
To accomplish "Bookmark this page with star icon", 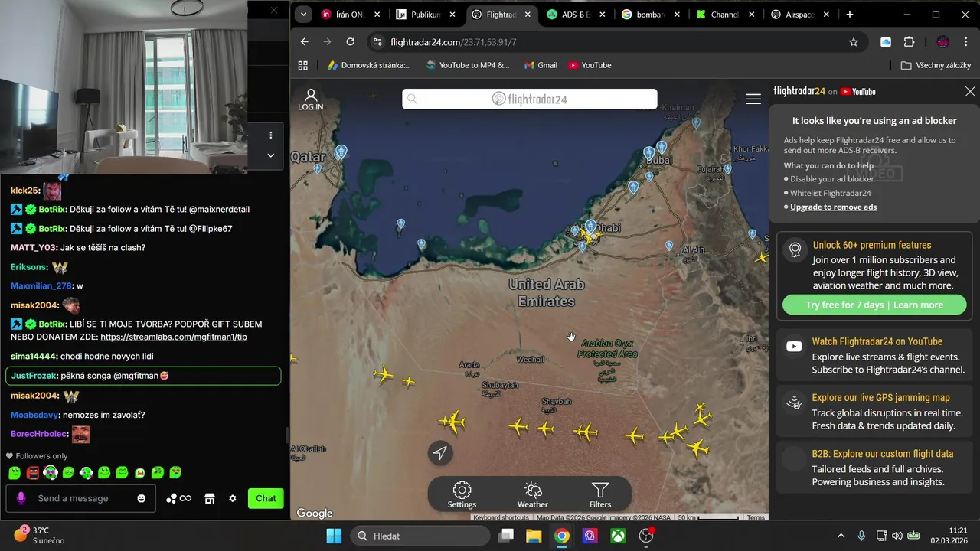I will pos(854,42).
